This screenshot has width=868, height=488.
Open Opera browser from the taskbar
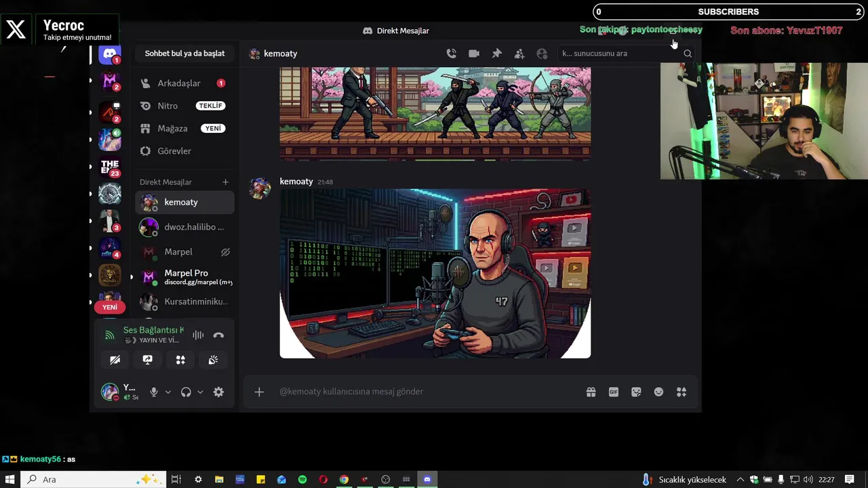pos(323,479)
